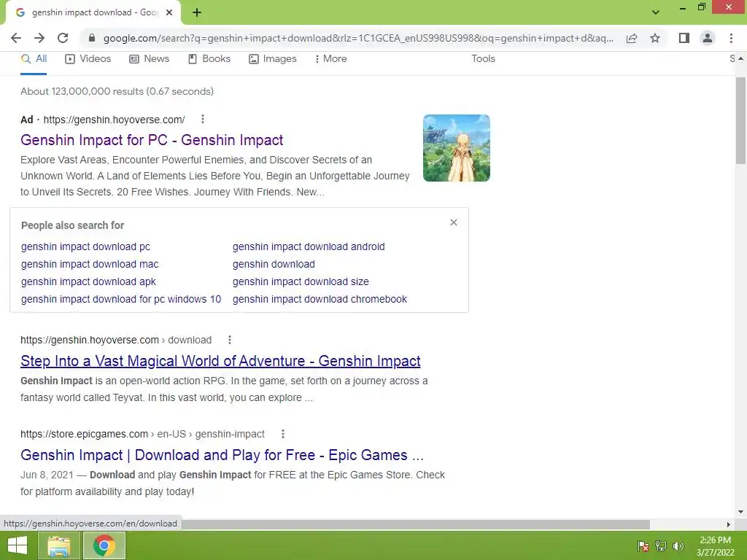Click the https://genshin.hoyoverse.com › download URL text

116,340
